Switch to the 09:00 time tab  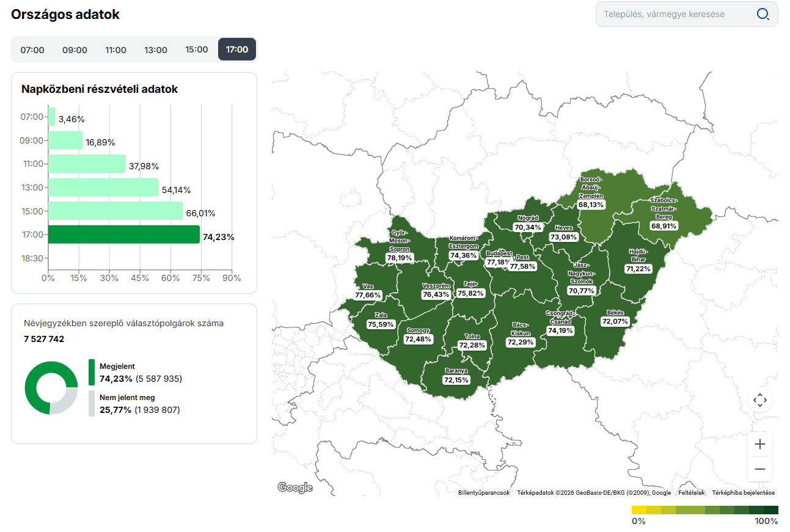click(75, 50)
